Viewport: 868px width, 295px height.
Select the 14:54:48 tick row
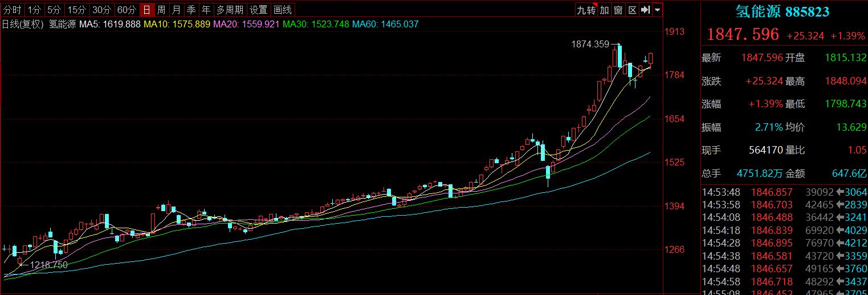pos(784,269)
